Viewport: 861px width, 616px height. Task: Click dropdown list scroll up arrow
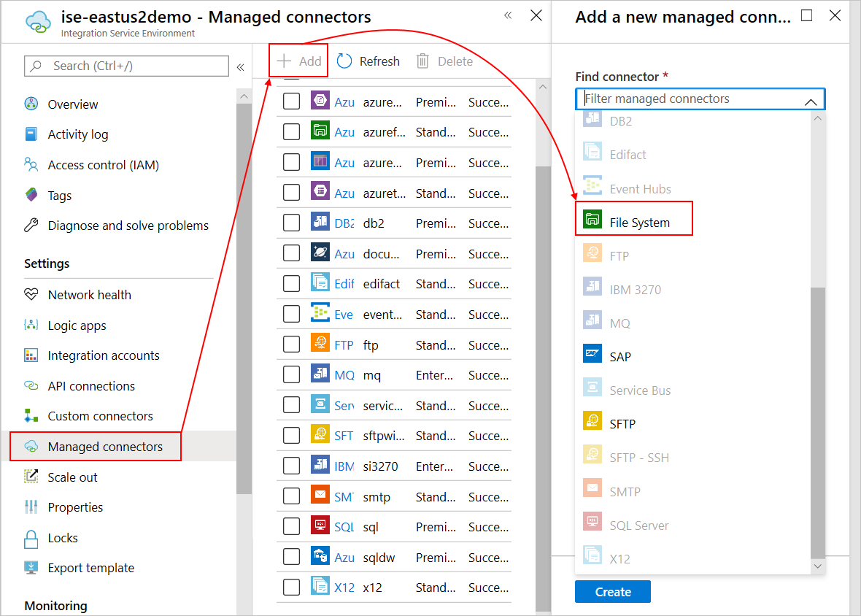818,118
